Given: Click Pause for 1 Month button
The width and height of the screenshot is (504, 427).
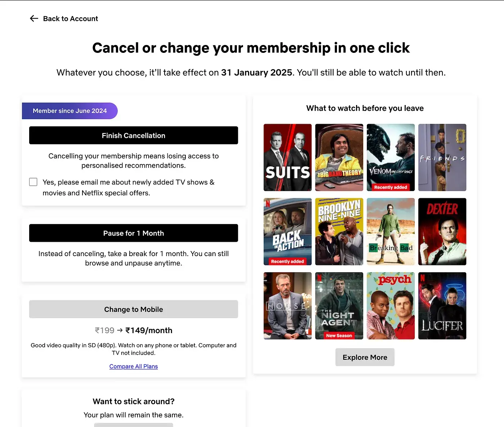Looking at the screenshot, I should (x=134, y=233).
